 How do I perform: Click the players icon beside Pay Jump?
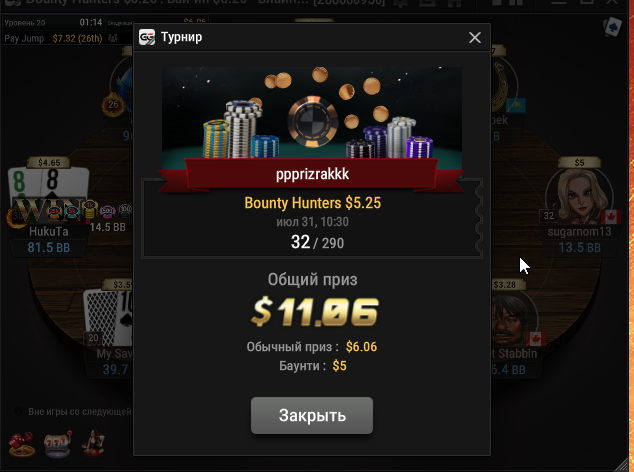[x=113, y=38]
